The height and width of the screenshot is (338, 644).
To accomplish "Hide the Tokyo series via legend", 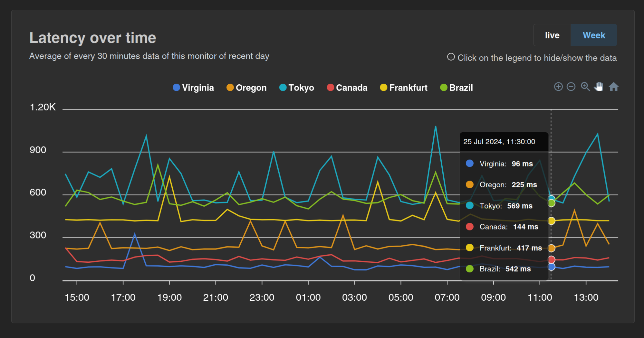I will 297,88.
